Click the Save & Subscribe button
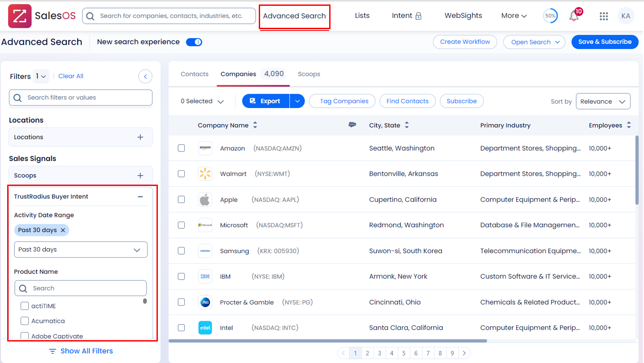Viewport: 644px width, 363px height. click(x=605, y=42)
